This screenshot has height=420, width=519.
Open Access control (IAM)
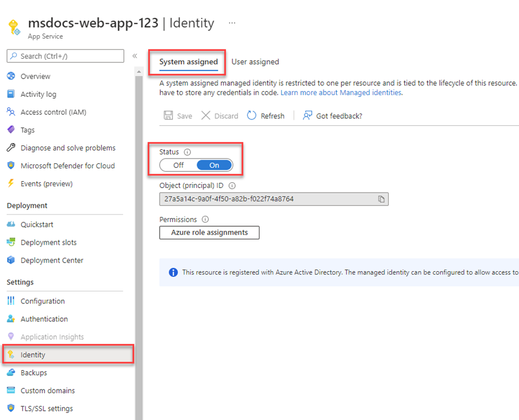[x=52, y=112]
